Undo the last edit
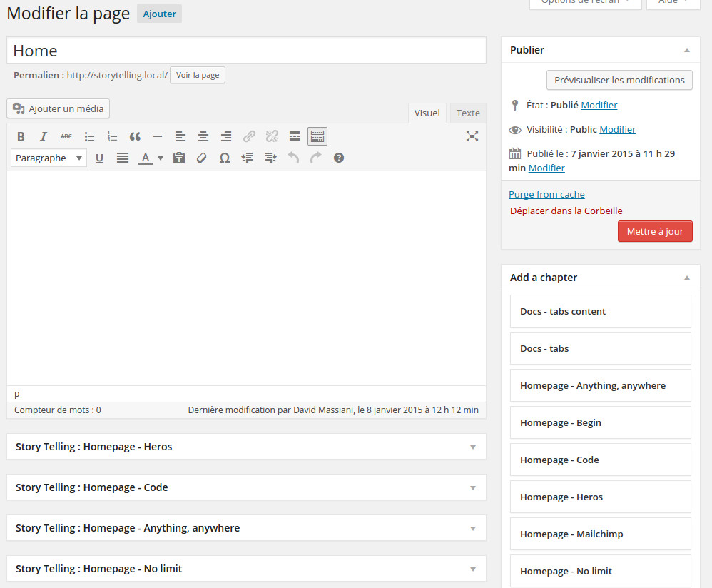712x588 pixels. (293, 158)
